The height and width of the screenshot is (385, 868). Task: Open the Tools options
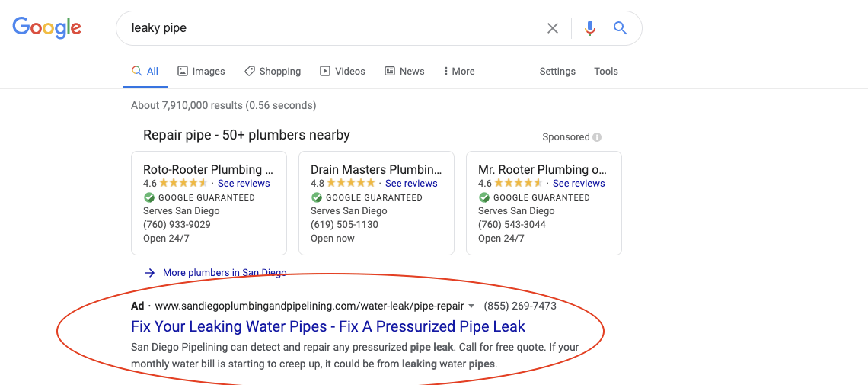click(605, 72)
